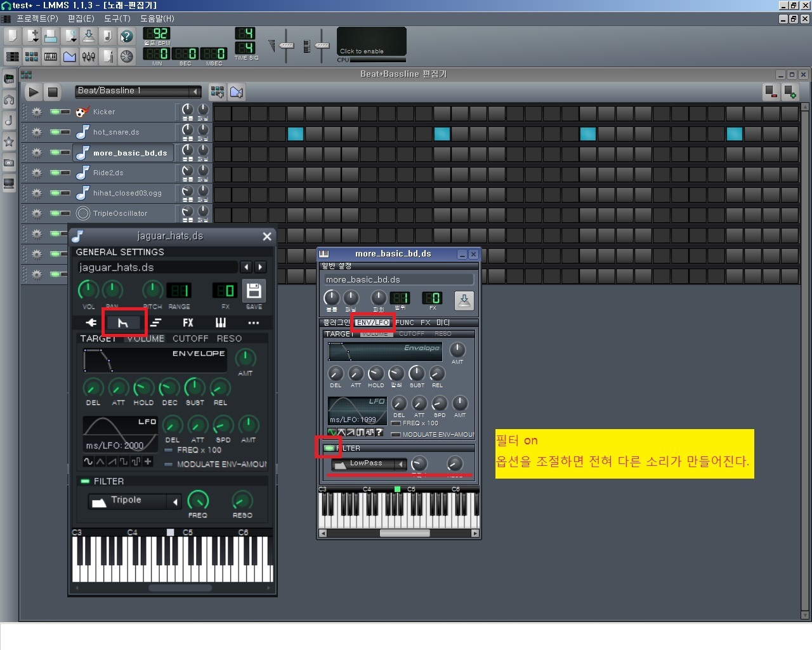The width and height of the screenshot is (812, 650).
Task: Export the project with the download-arrow icon
Action: pyautogui.click(x=88, y=36)
